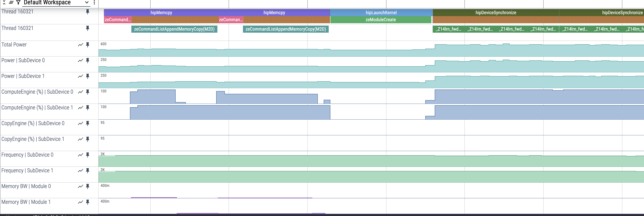Pin the Memory BW Module 1 track
Screen dimensions: 644x216
[x=87, y=202]
